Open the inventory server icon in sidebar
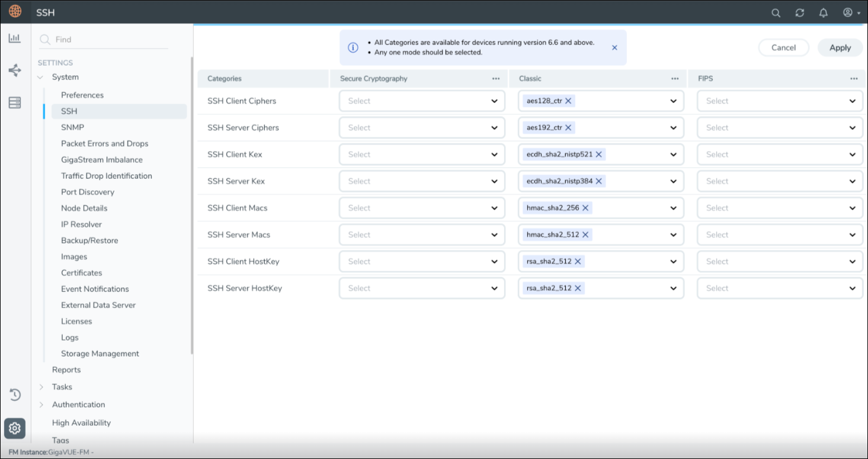The width and height of the screenshot is (868, 459). 14,103
